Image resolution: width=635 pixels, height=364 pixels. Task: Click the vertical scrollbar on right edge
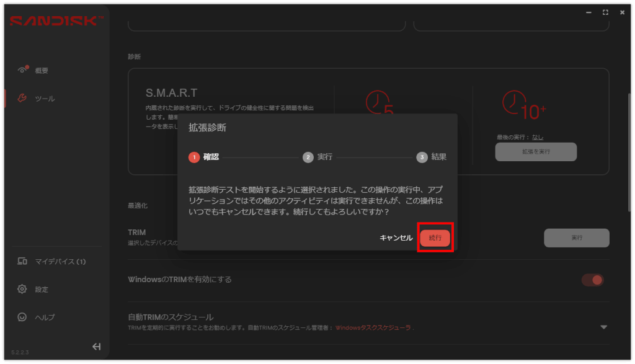click(x=630, y=155)
